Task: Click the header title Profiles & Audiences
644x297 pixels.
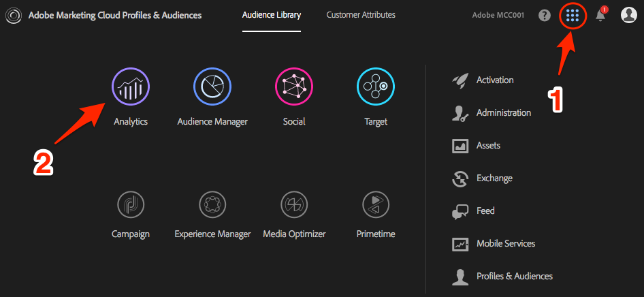Action: tap(115, 16)
